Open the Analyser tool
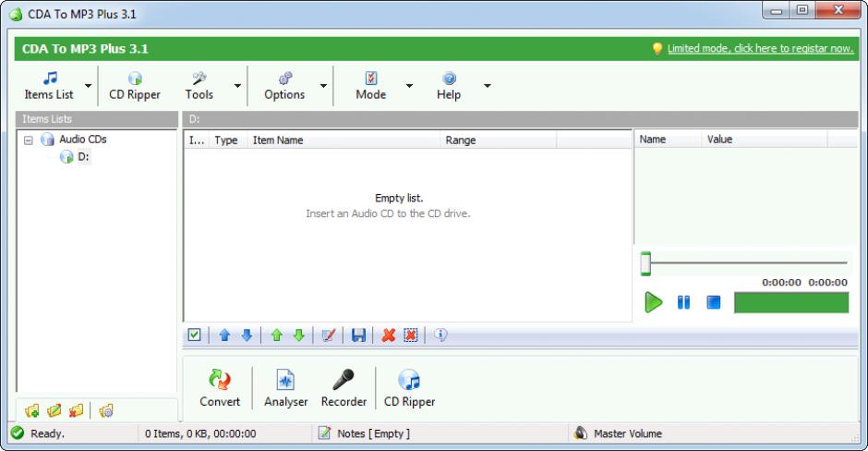Viewport: 868px width, 451px height. point(285,388)
